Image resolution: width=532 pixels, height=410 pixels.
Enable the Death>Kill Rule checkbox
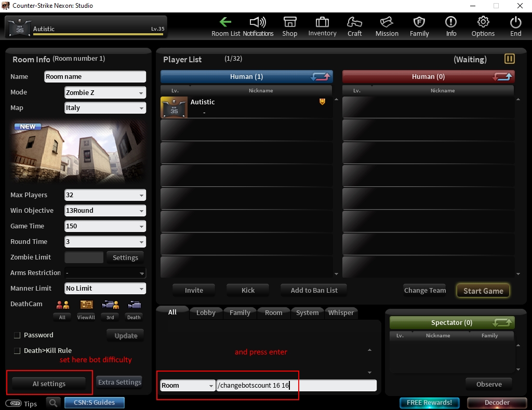(x=17, y=351)
